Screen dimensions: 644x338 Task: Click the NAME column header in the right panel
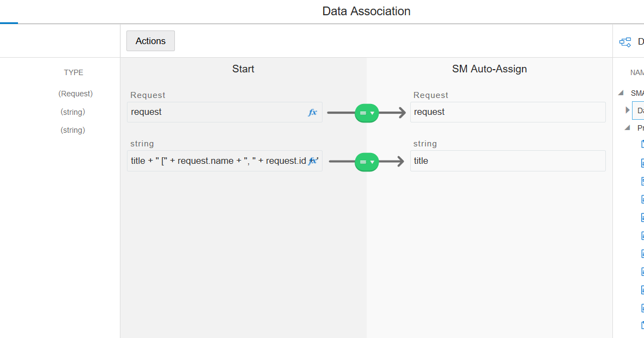tap(639, 72)
